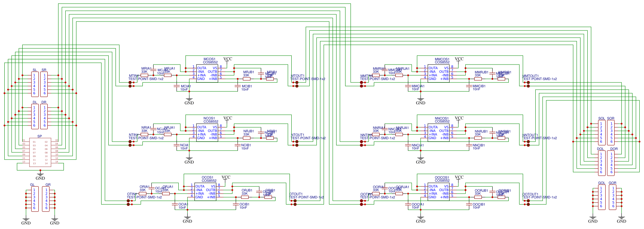Select the OORJB1 33K resistor
644x229 pixels.
point(478,197)
